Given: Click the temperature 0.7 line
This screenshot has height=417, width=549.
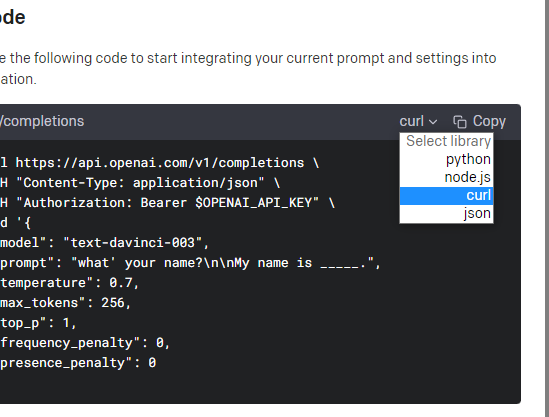Looking at the screenshot, I should click(x=70, y=283).
